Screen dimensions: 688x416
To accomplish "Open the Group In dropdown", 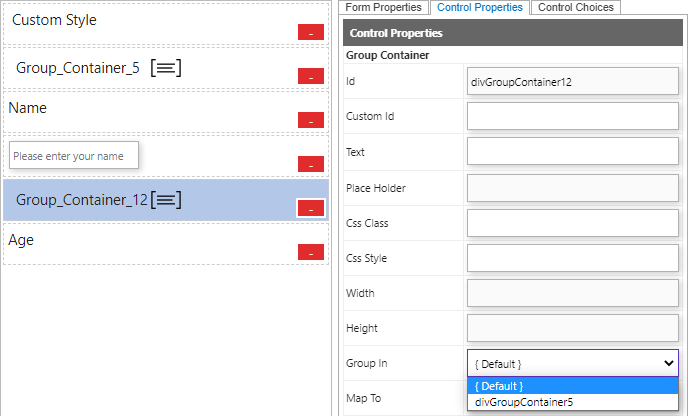I will click(572, 363).
